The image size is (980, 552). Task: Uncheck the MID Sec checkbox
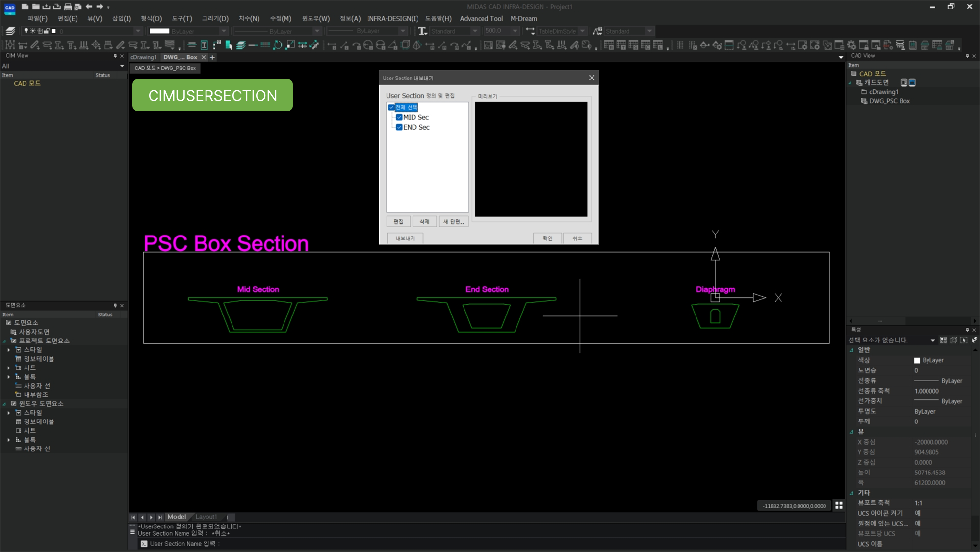(399, 117)
